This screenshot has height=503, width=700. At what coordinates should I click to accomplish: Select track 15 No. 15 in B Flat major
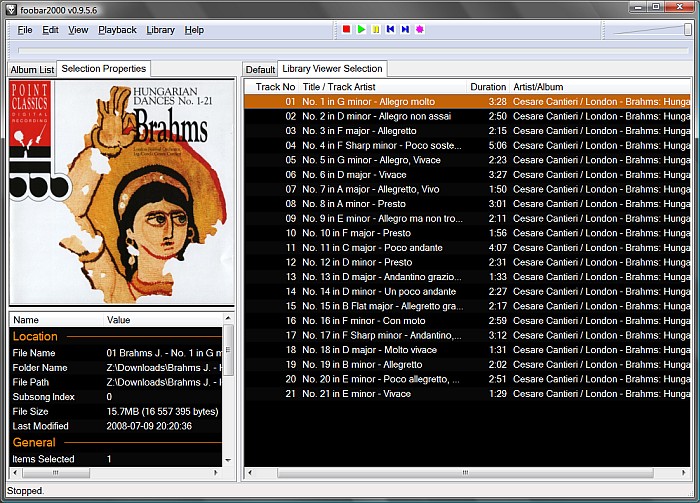(x=467, y=306)
